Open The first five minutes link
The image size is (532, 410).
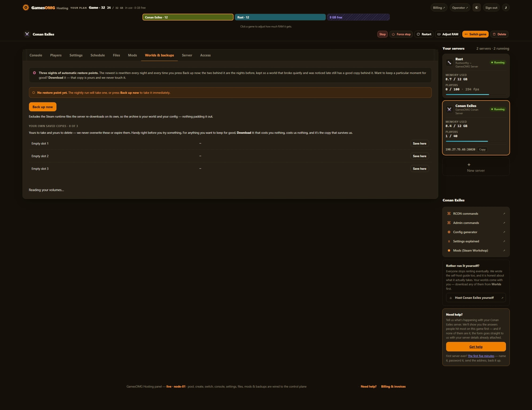point(481,356)
